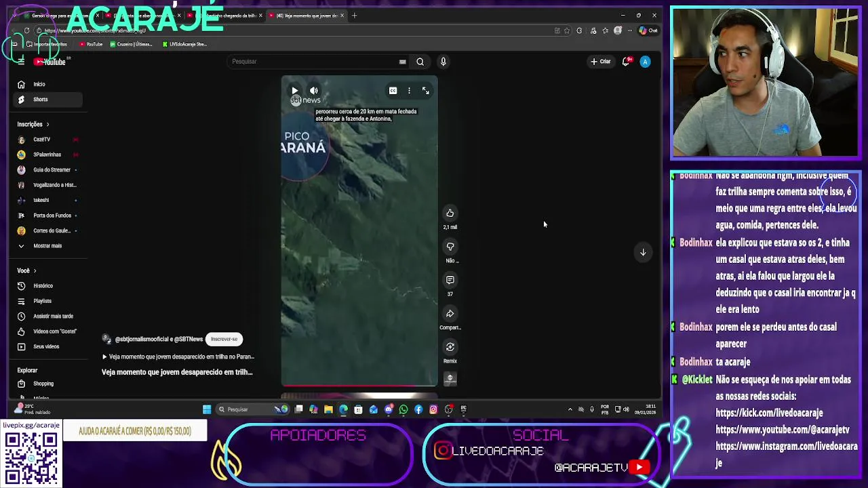The image size is (868, 488).
Task: Open YouTube notifications bell
Action: tap(627, 62)
